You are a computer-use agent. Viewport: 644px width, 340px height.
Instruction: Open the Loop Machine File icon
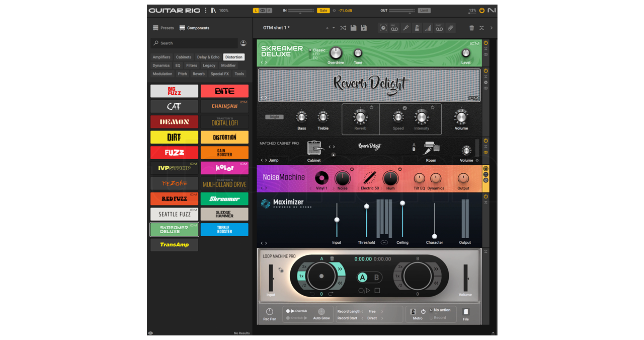pos(466,312)
